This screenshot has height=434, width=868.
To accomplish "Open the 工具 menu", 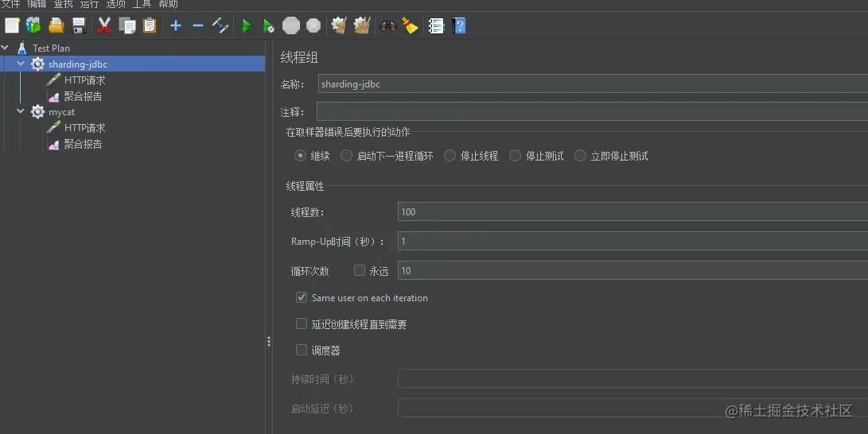I will point(142,5).
